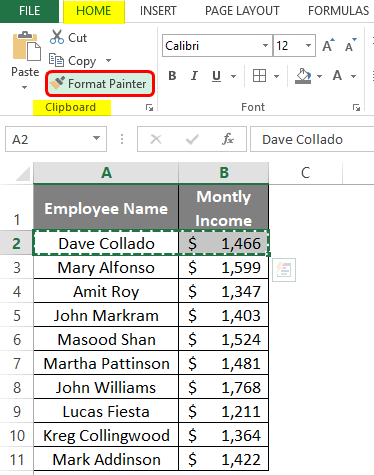
Task: Select the Amit Roy cell
Action: [x=106, y=291]
